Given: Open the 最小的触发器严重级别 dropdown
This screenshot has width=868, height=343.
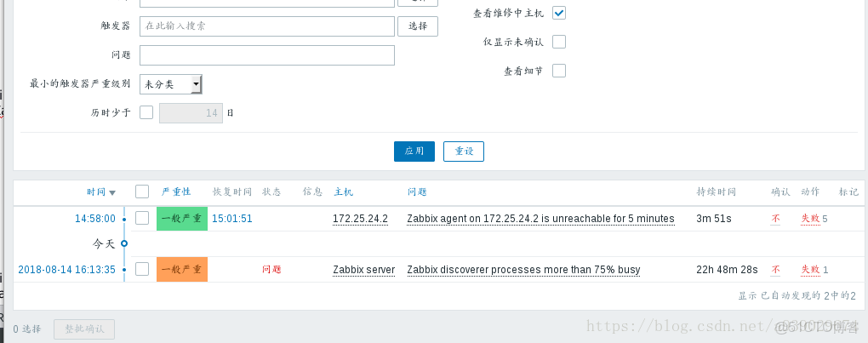Looking at the screenshot, I should click(171, 84).
